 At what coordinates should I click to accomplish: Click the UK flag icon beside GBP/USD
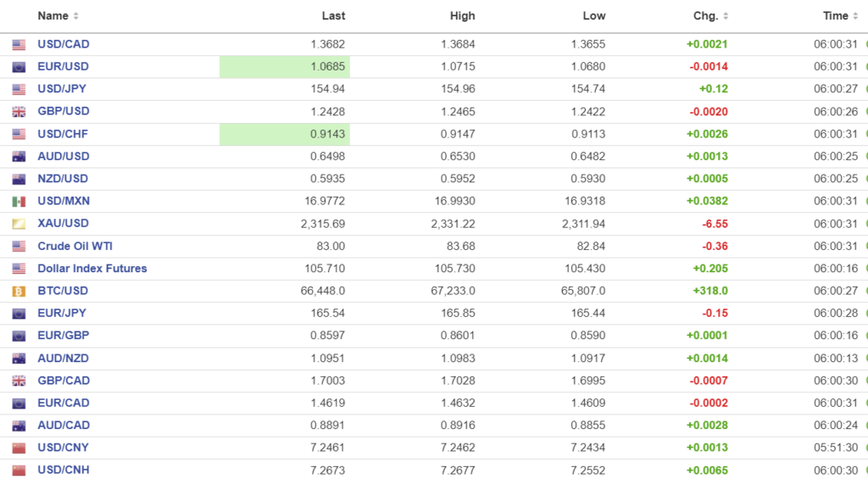click(19, 112)
